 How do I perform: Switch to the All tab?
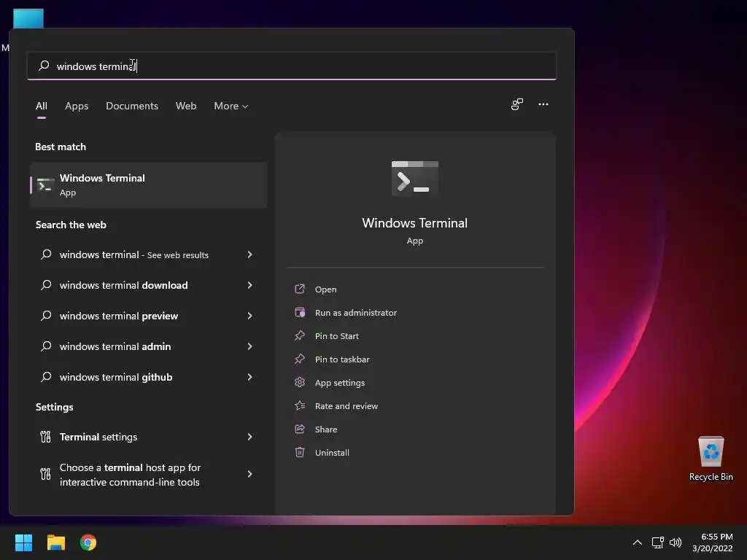(42, 106)
